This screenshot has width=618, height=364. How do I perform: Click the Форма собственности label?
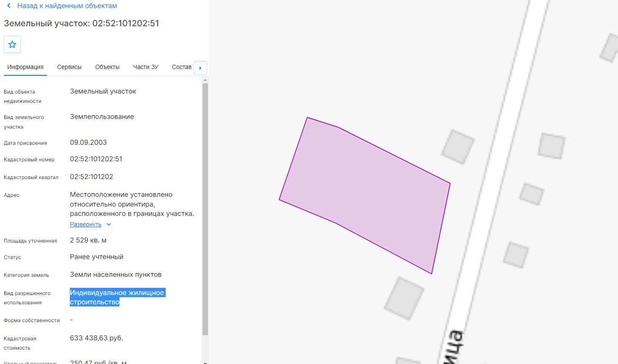32,320
